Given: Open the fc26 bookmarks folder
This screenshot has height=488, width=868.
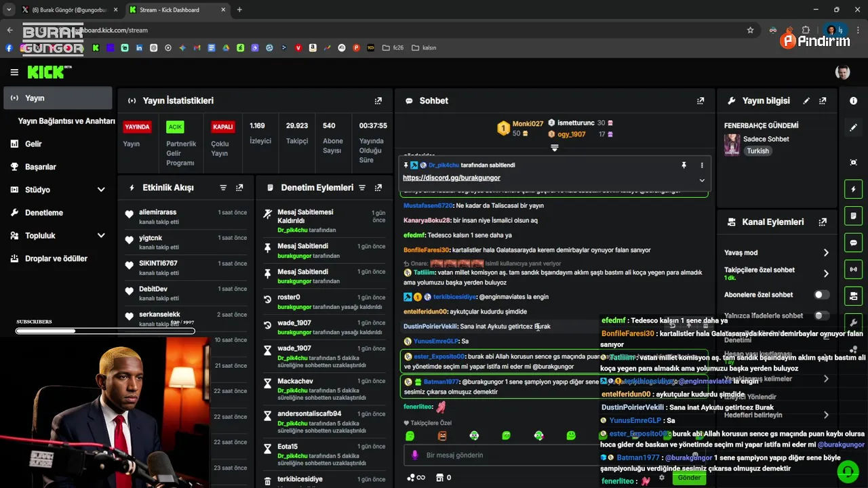Looking at the screenshot, I should [x=393, y=48].
